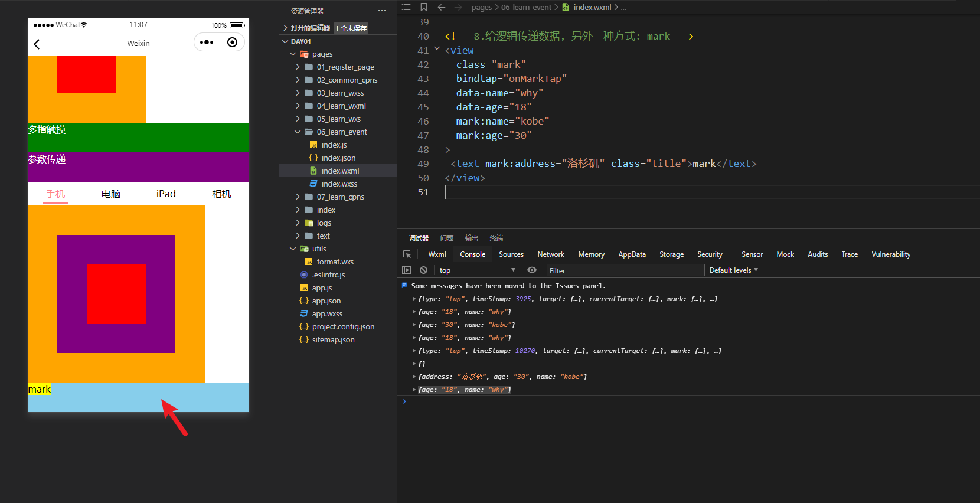Toggle the console sidebar panel icon

(x=406, y=270)
